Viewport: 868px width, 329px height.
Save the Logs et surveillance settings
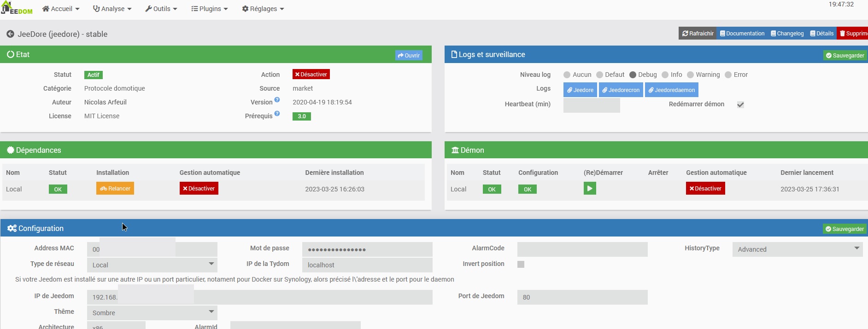pyautogui.click(x=845, y=56)
